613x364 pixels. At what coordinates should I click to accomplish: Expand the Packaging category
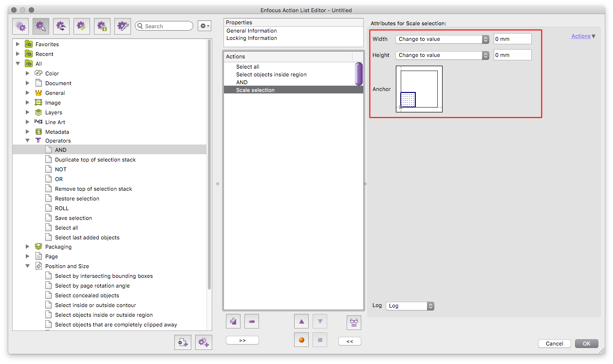28,247
